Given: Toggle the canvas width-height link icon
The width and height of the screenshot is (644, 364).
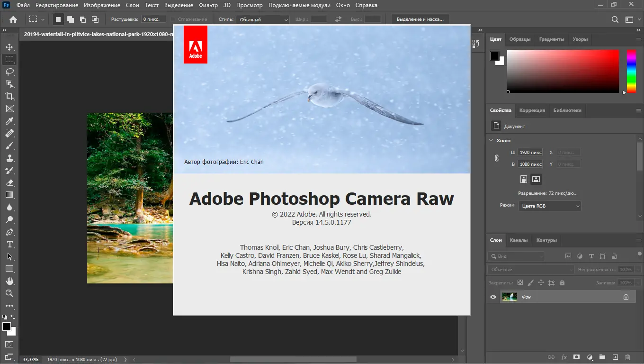Looking at the screenshot, I should click(496, 158).
